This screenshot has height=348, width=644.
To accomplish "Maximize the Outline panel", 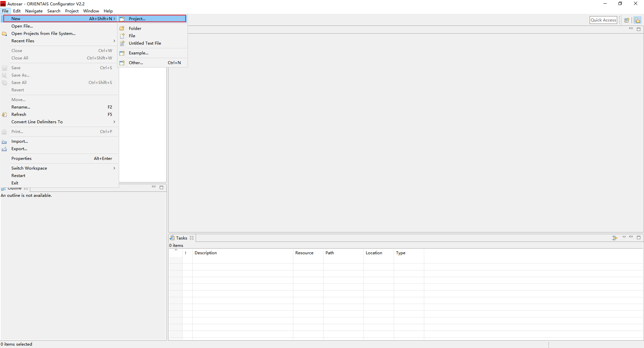I will pyautogui.click(x=161, y=187).
